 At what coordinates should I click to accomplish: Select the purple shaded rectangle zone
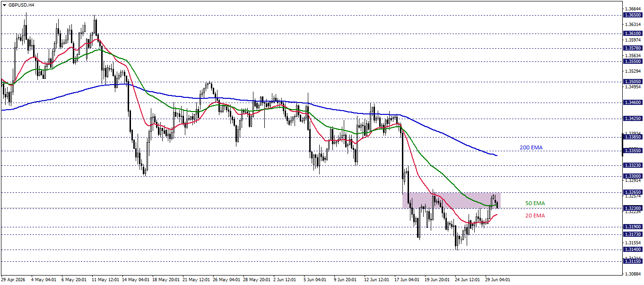tap(452, 200)
